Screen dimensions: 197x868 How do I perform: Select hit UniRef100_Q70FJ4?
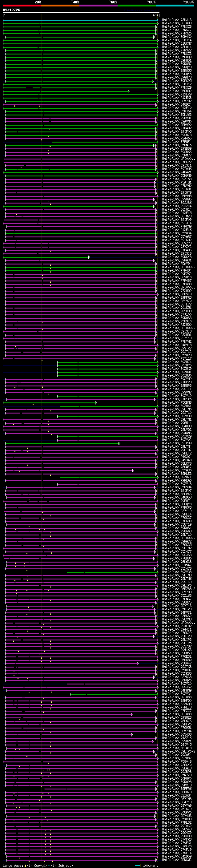point(177,853)
